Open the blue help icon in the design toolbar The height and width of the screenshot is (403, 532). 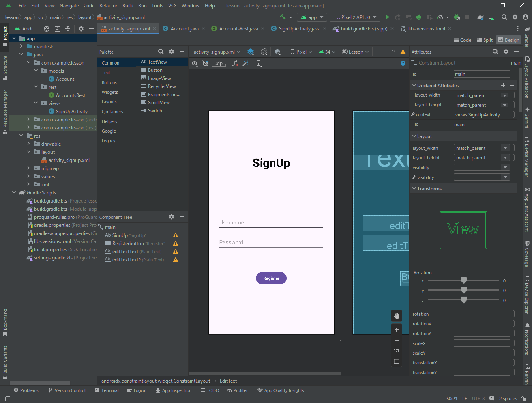click(x=403, y=63)
